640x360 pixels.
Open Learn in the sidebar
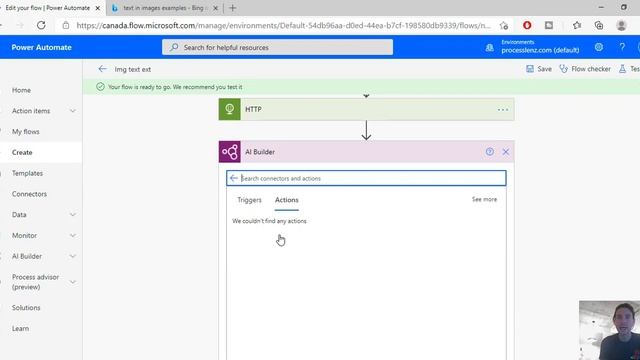(20, 328)
